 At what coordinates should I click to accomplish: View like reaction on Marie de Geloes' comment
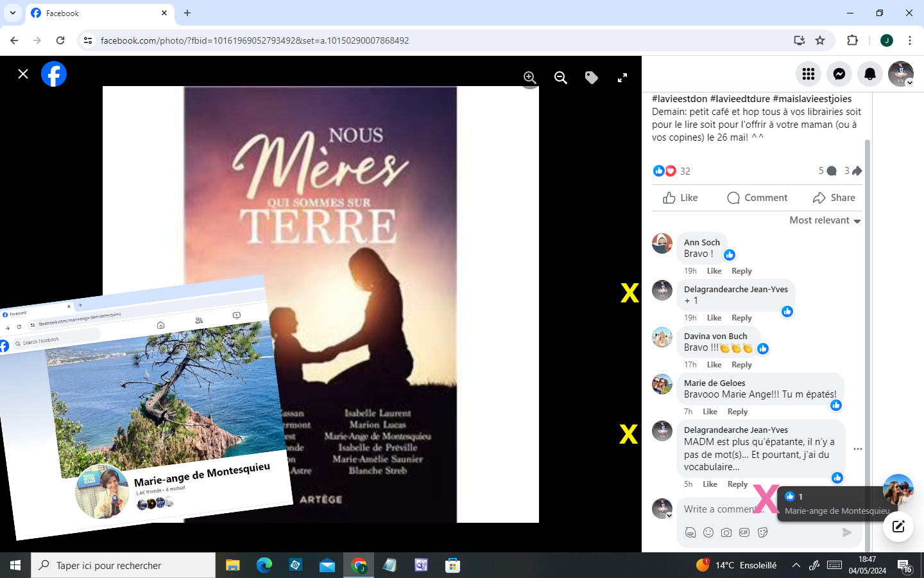pyautogui.click(x=836, y=405)
